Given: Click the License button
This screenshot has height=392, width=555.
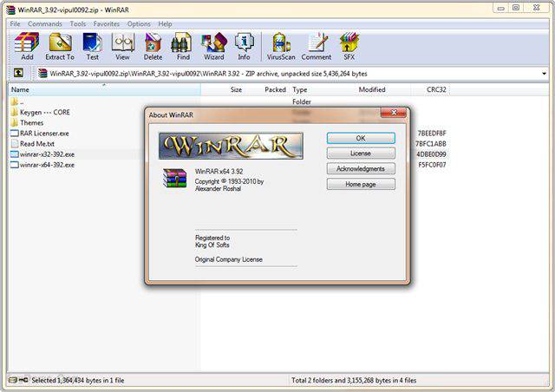Looking at the screenshot, I should click(x=361, y=154).
